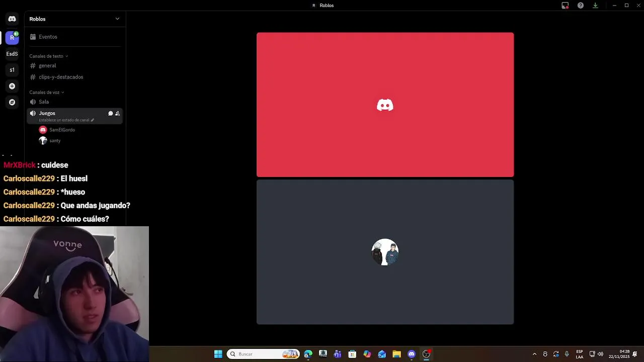Show hidden system tray icons
Viewport: 644px width, 362px height.
534,354
